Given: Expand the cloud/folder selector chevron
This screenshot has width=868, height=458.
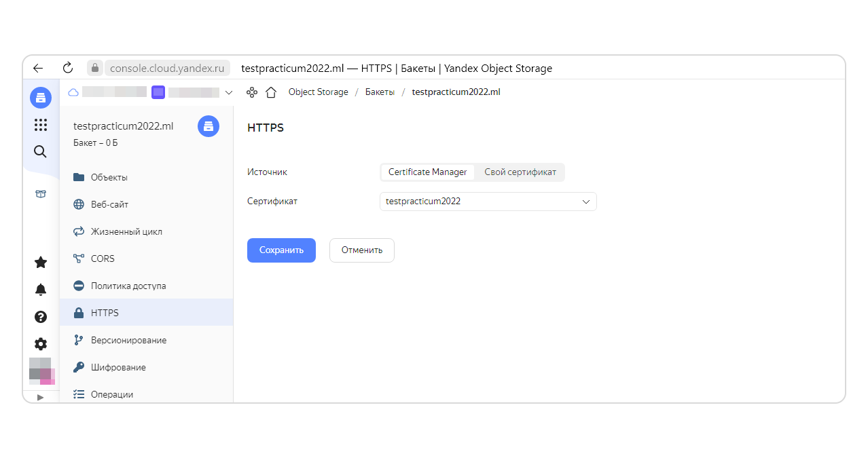Looking at the screenshot, I should [x=229, y=92].
